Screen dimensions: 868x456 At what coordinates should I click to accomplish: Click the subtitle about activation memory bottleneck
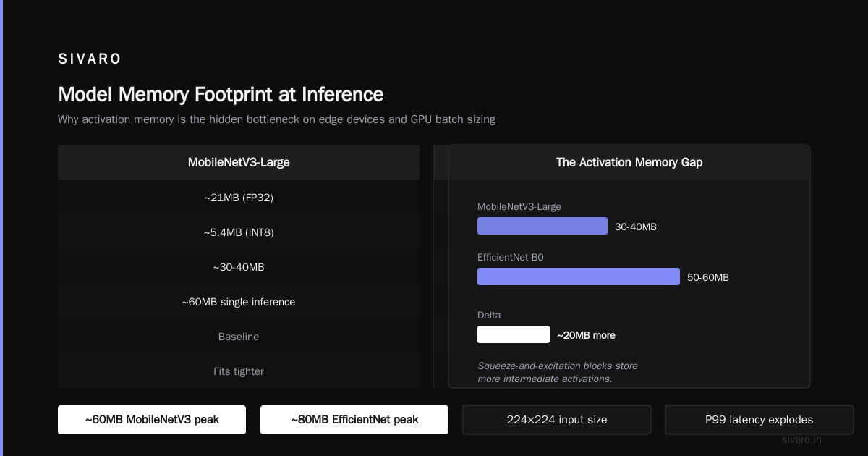[276, 119]
